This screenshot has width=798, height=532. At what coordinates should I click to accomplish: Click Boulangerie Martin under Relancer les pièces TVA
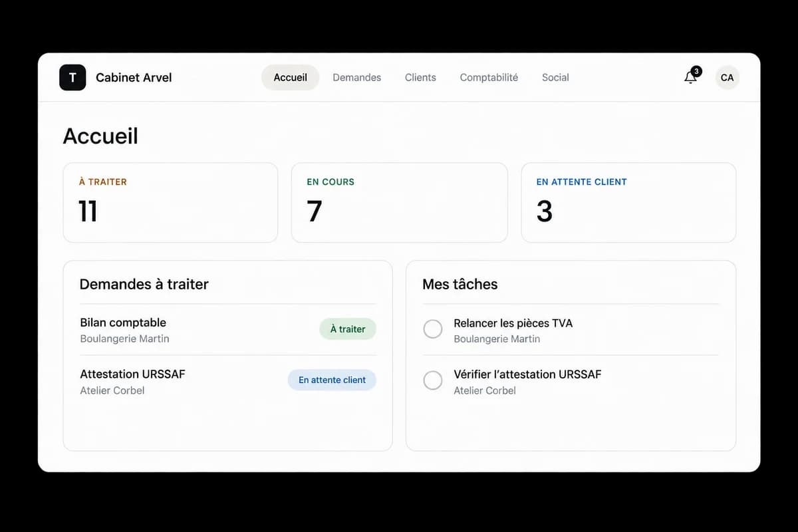[497, 338]
